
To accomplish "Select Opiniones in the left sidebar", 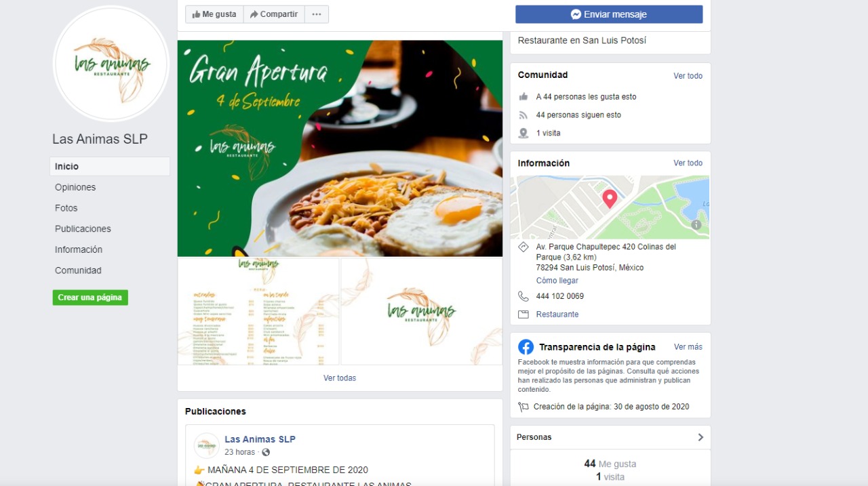I will [75, 187].
